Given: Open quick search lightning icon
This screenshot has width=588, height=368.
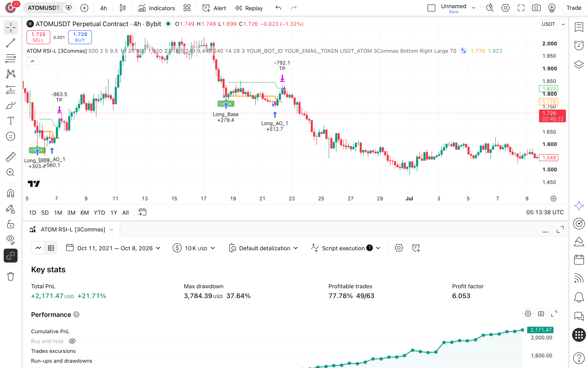Looking at the screenshot, I should (490, 8).
